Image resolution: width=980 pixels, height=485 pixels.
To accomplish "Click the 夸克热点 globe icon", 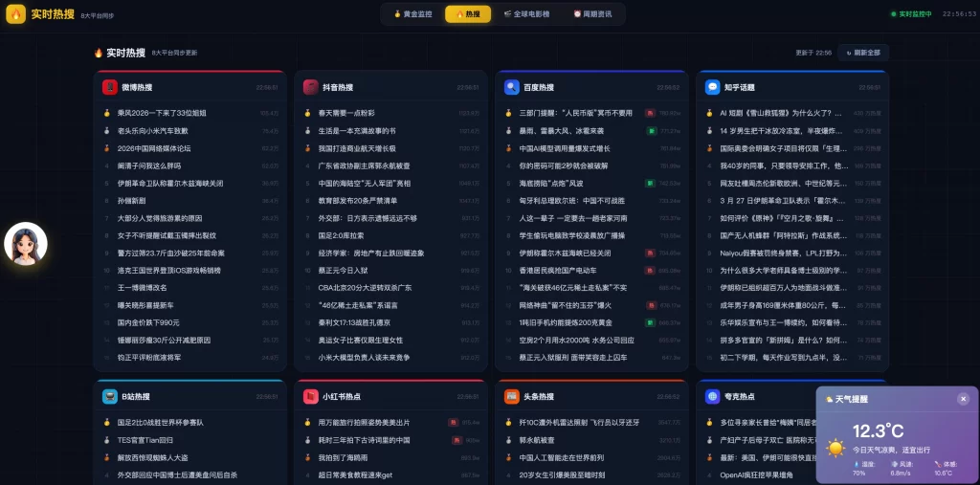I will click(x=712, y=396).
